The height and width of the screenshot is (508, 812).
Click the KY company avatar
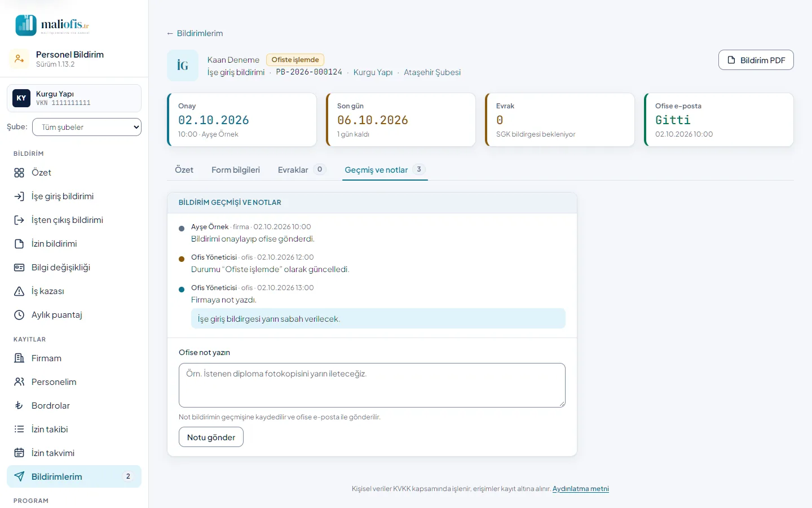pyautogui.click(x=21, y=98)
